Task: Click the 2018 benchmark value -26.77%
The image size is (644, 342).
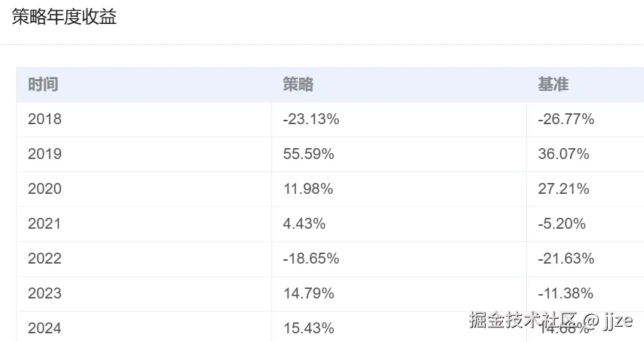Action: [566, 119]
